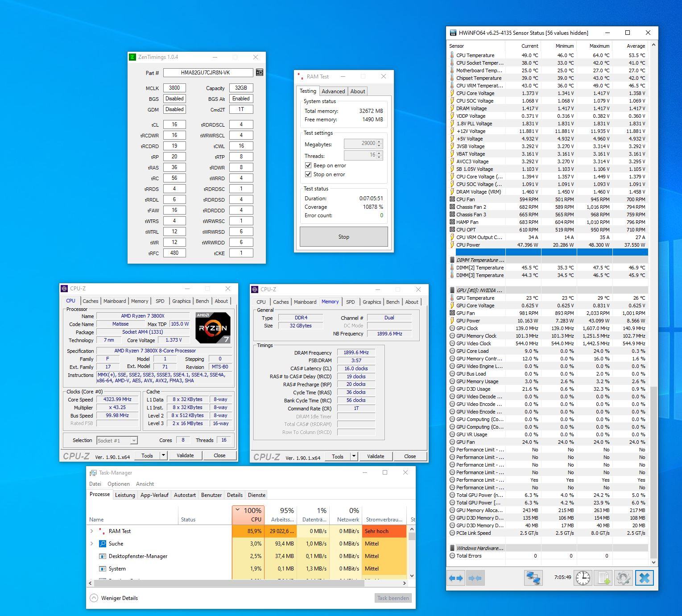Click the ZenTimings screenshot camera icon
The height and width of the screenshot is (616, 682).
click(x=260, y=72)
